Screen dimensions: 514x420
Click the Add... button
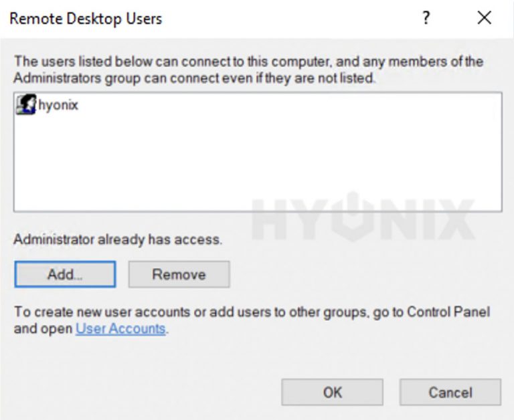(65, 274)
